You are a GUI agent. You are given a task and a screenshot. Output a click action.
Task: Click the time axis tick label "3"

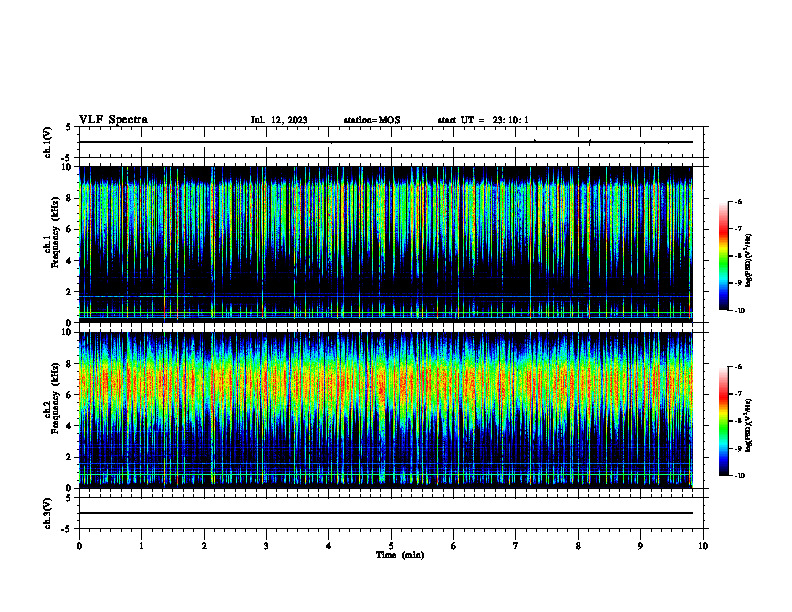266,546
